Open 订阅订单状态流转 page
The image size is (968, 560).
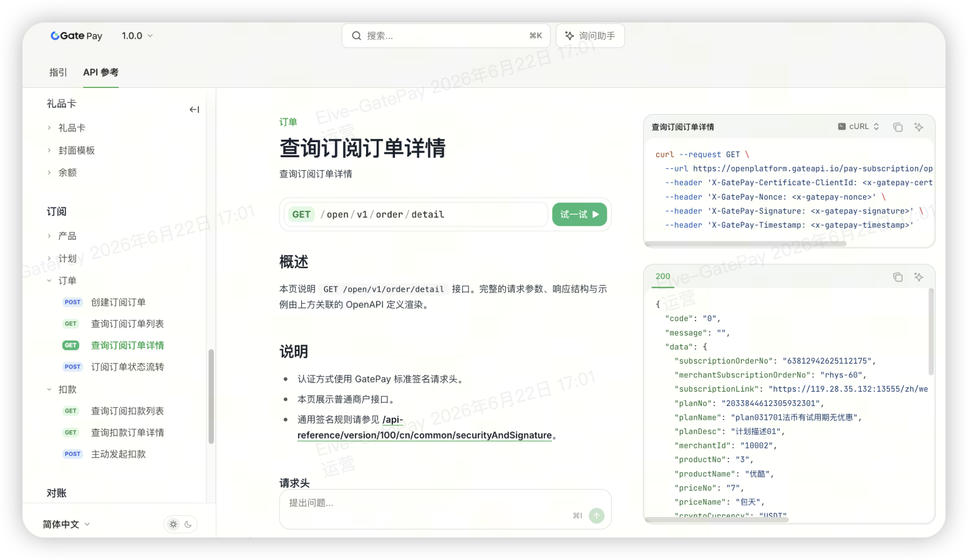click(127, 367)
